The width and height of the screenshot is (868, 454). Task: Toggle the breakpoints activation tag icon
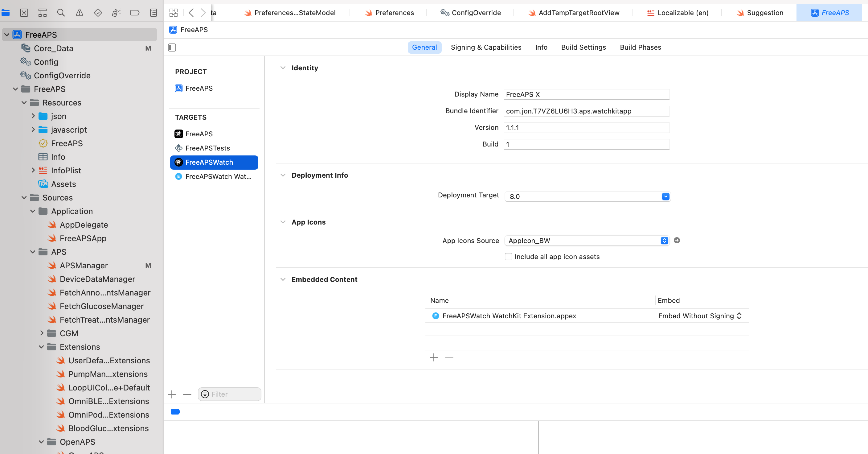tap(175, 411)
